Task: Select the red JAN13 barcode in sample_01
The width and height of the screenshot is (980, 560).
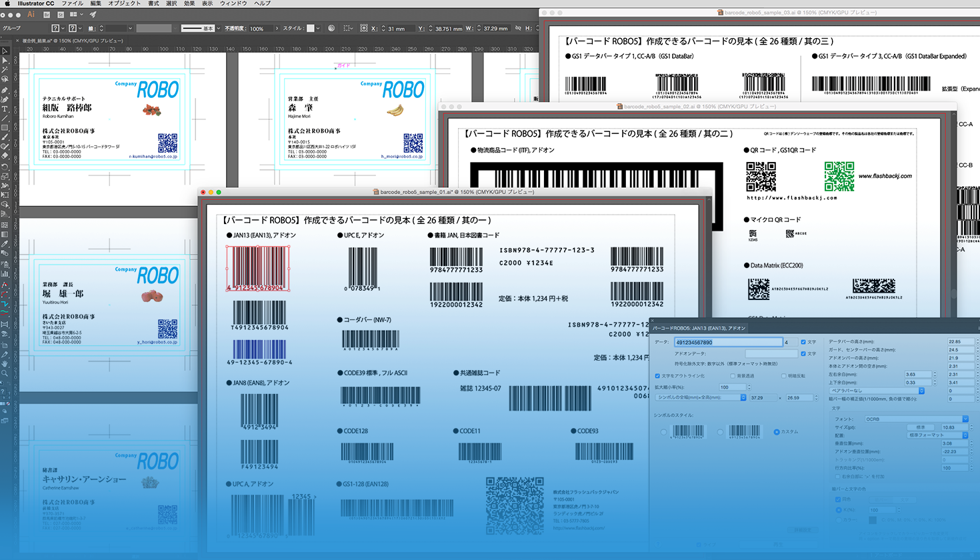Action: coord(258,267)
